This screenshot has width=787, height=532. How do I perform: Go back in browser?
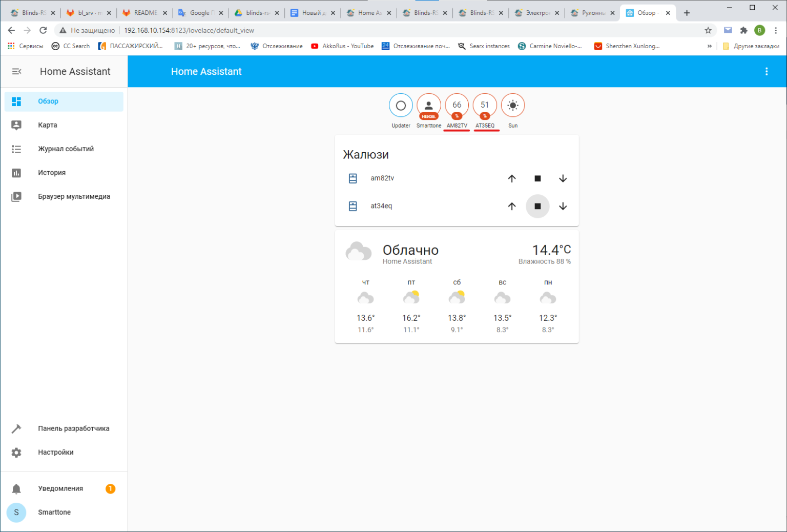tap(11, 30)
